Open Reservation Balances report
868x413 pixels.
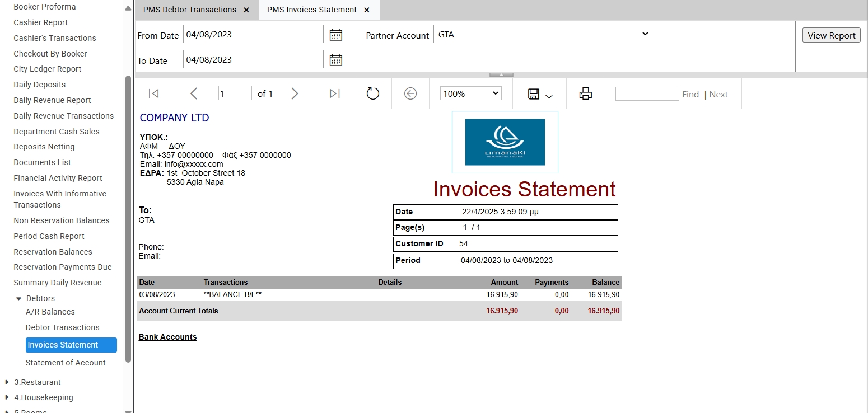click(53, 252)
